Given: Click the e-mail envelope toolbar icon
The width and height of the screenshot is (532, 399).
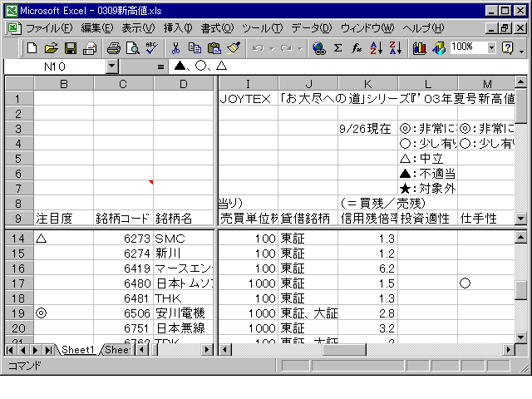Looking at the screenshot, I should pos(90,48).
